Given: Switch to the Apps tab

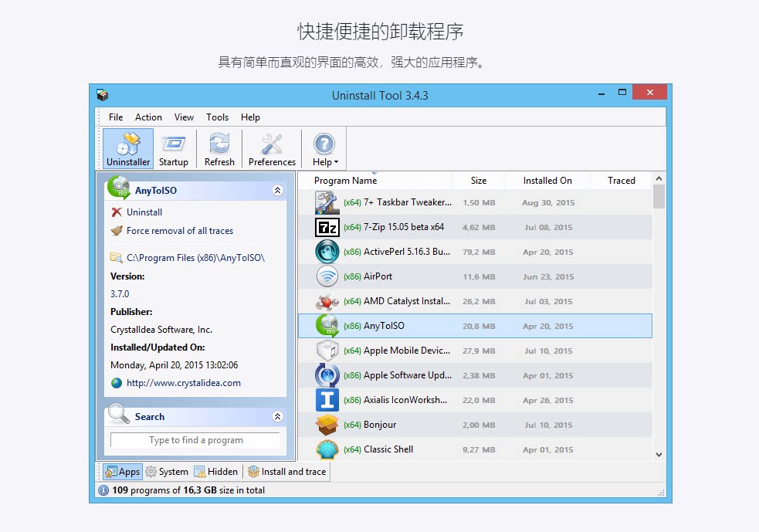Looking at the screenshot, I should click(x=123, y=472).
